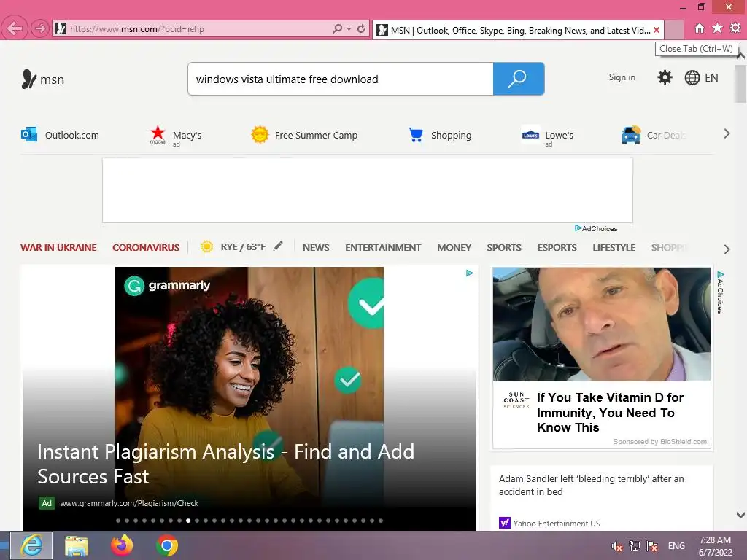This screenshot has height=560, width=747.
Task: Open IE Tools gear icon
Action: [x=735, y=28]
